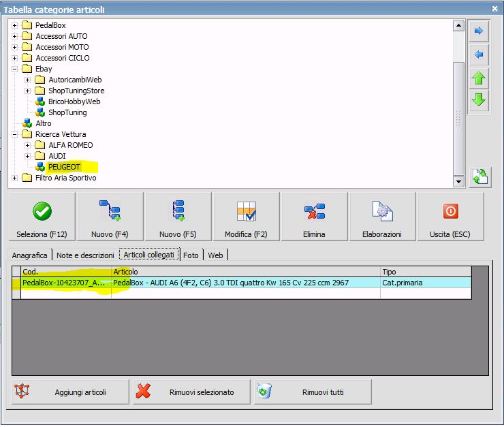Screen dimensions: 504x427
Task: Collapse the Ricerca Vettura folder
Action: coord(14,134)
